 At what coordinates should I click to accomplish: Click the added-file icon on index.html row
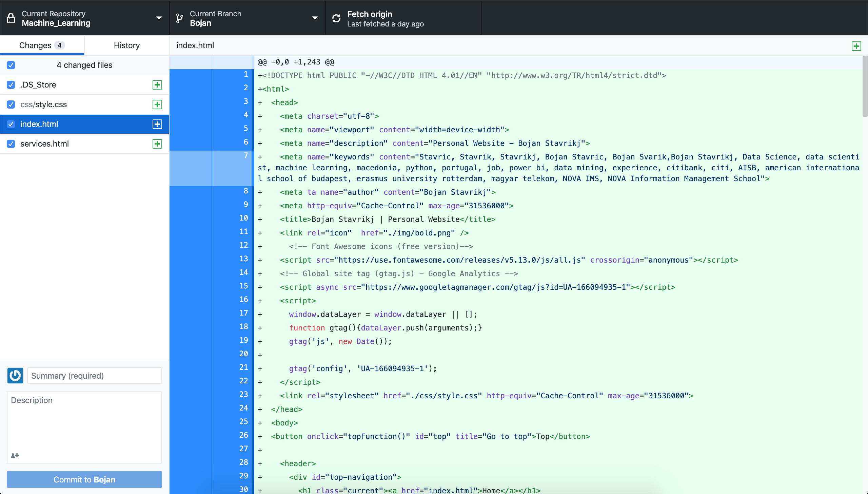click(x=157, y=124)
